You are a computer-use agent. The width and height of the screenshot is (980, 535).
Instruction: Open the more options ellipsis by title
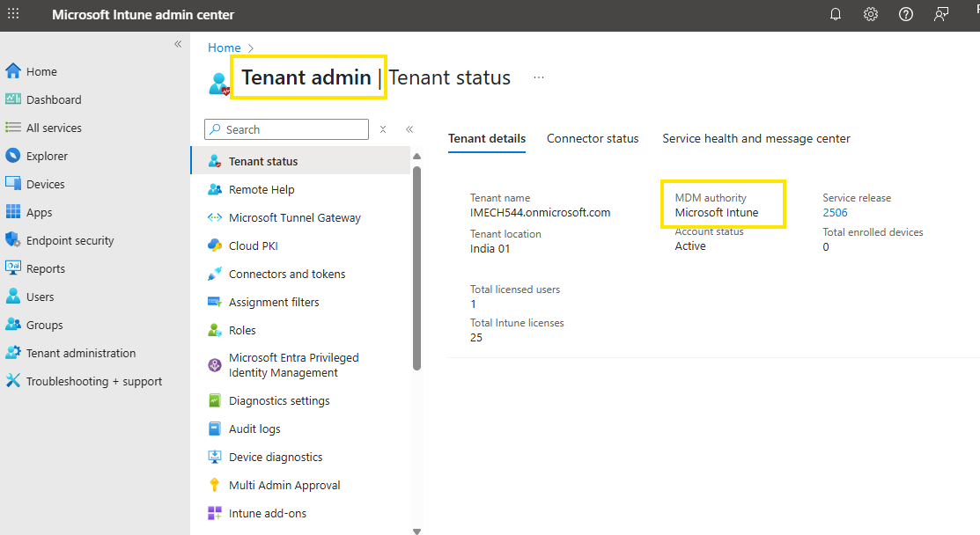[x=539, y=77]
